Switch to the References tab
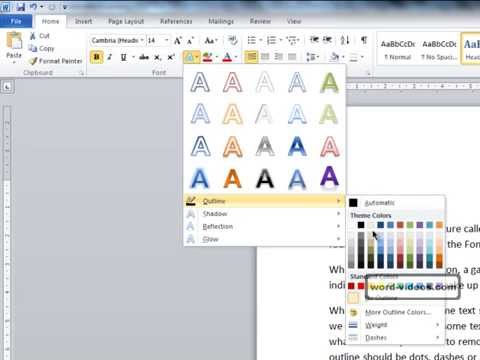Viewport: 480px width, 360px height. (176, 21)
